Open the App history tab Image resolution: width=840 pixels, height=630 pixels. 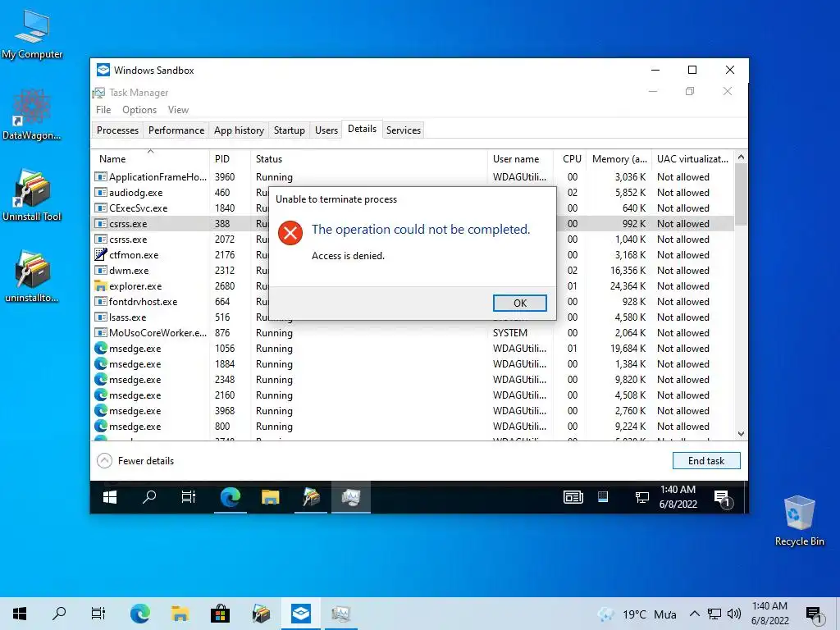click(x=239, y=130)
